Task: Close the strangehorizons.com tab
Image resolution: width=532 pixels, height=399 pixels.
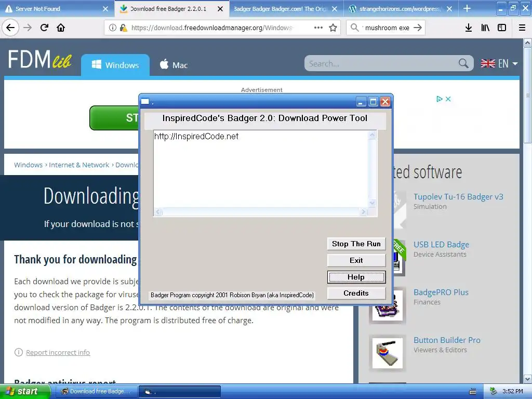Action: (x=449, y=9)
